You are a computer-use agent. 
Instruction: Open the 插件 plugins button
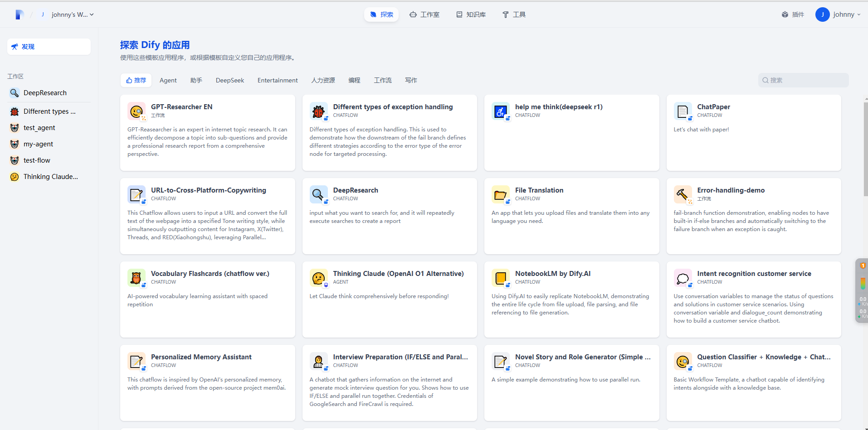click(x=793, y=14)
